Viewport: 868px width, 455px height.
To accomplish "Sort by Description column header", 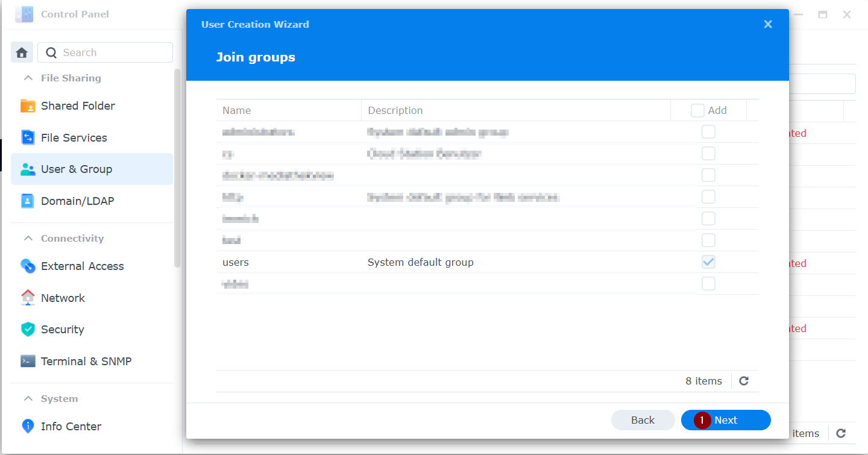I will coord(515,110).
